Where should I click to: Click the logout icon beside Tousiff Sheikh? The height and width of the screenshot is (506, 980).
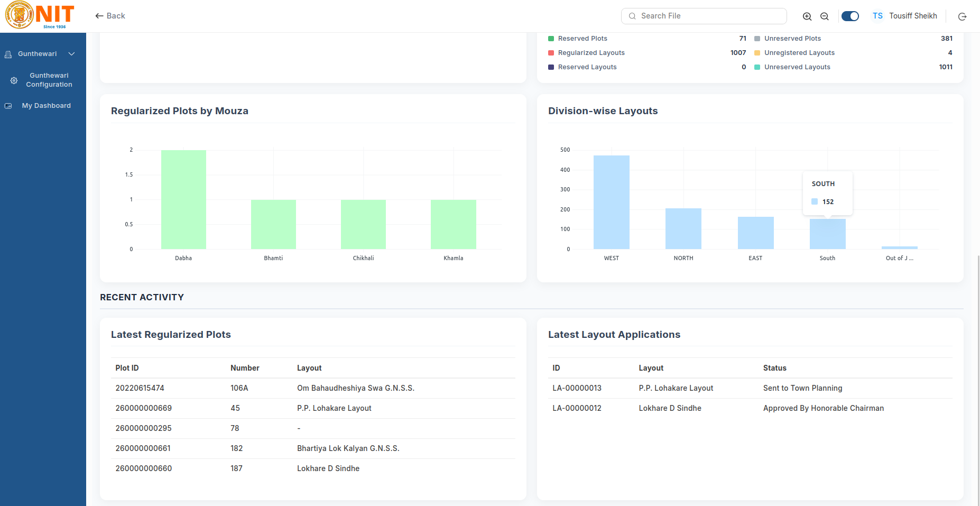click(x=962, y=16)
